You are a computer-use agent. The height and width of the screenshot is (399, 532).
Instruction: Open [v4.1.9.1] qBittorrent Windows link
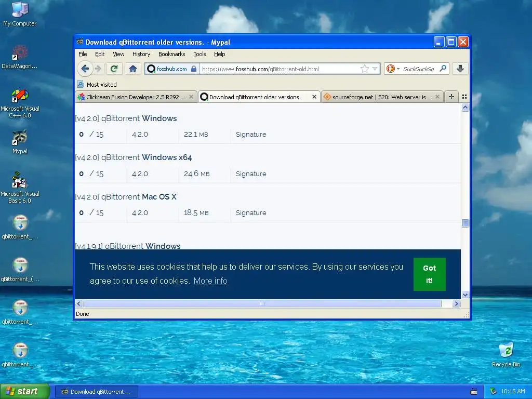point(128,246)
